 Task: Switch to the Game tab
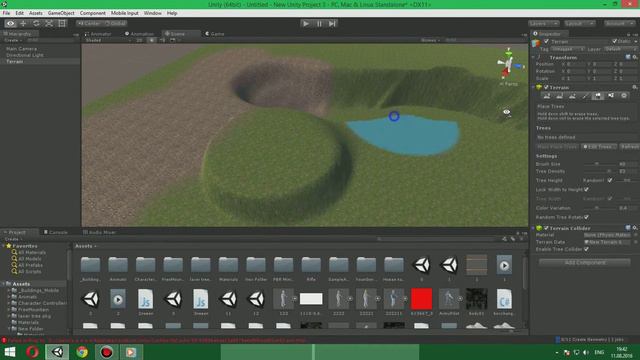pyautogui.click(x=215, y=34)
